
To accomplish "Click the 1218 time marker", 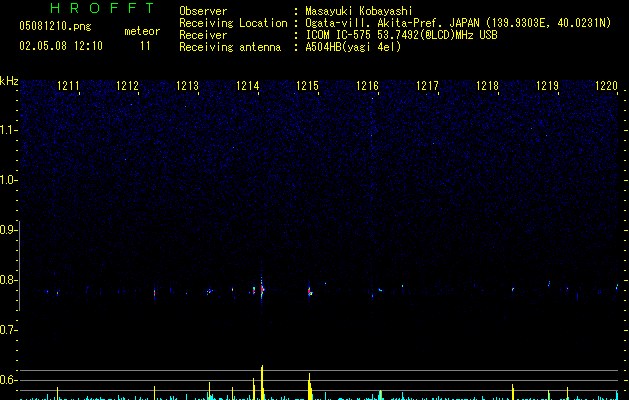I will pos(487,86).
